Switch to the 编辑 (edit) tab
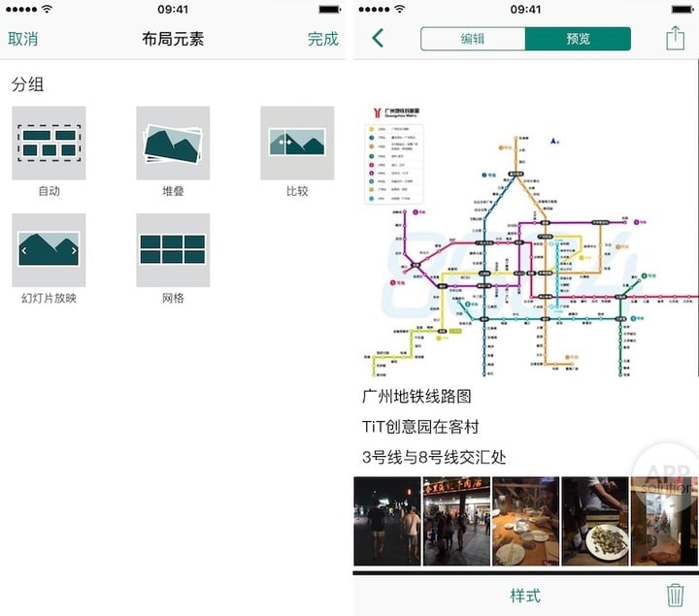The width and height of the screenshot is (699, 616). click(x=473, y=39)
